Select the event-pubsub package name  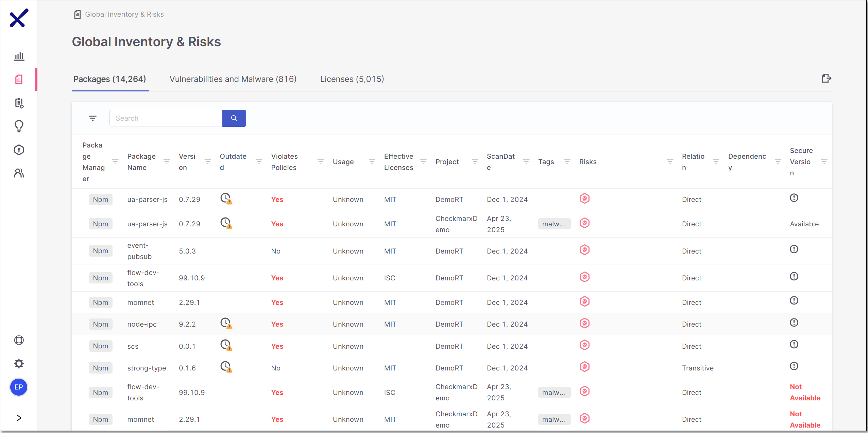(139, 251)
